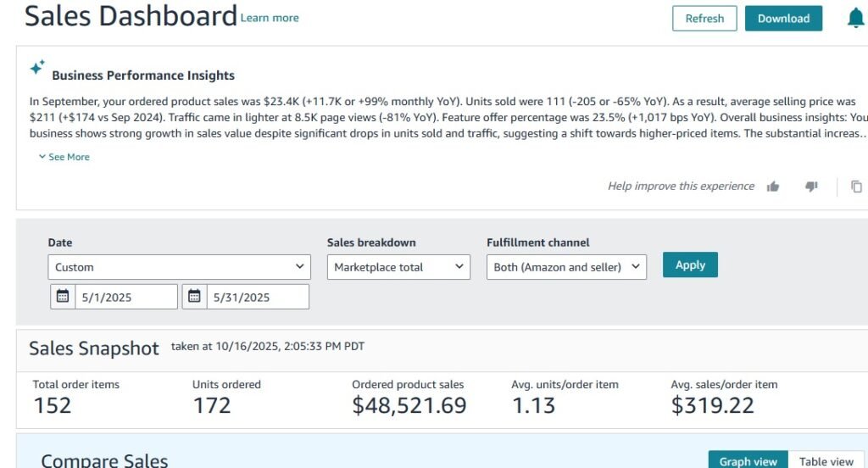Open the notifications bell
The width and height of the screenshot is (868, 468).
coord(856,19)
